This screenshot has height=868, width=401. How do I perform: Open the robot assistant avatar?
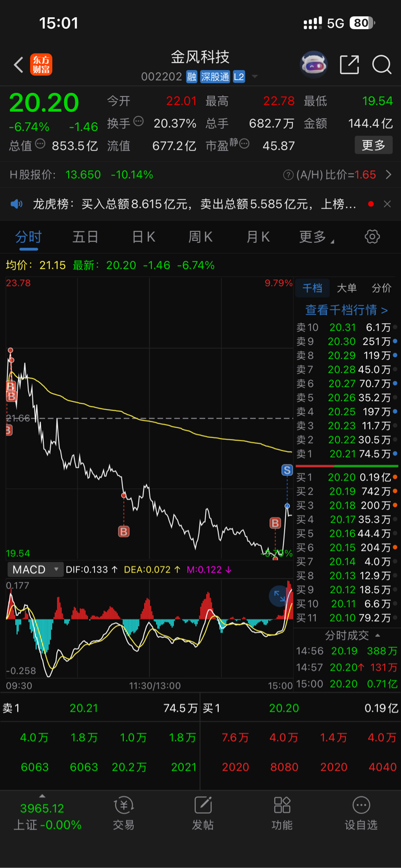tap(314, 65)
